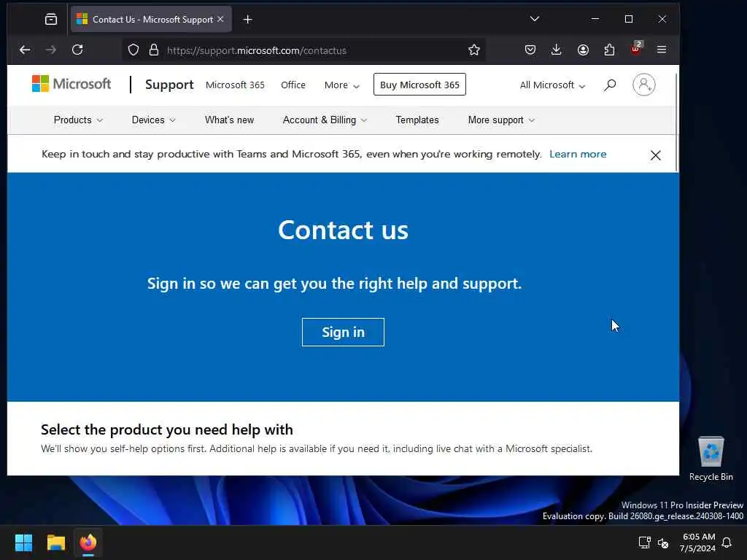Open a new tab with the plus icon
The height and width of the screenshot is (560, 747).
248,20
